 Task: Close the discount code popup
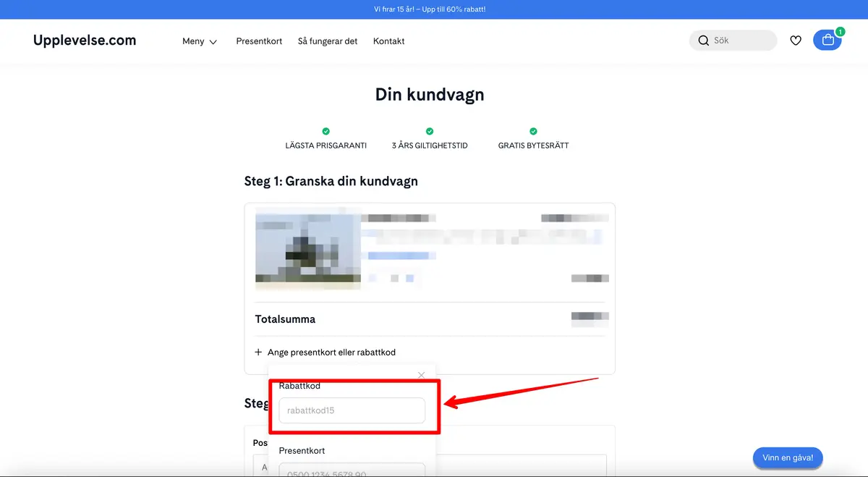pos(421,375)
